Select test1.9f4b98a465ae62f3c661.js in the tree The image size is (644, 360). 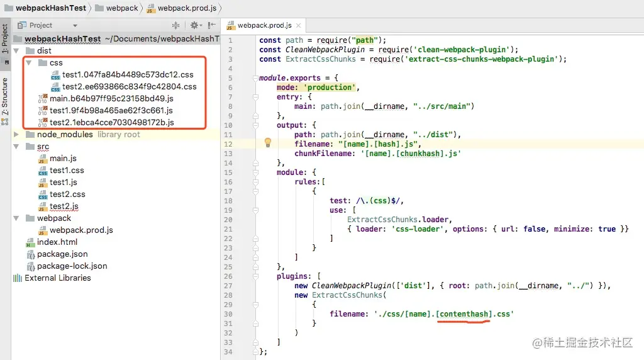111,111
